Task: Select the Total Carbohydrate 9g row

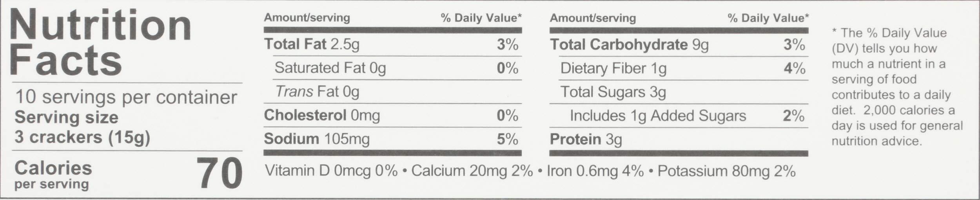Action: [x=679, y=45]
